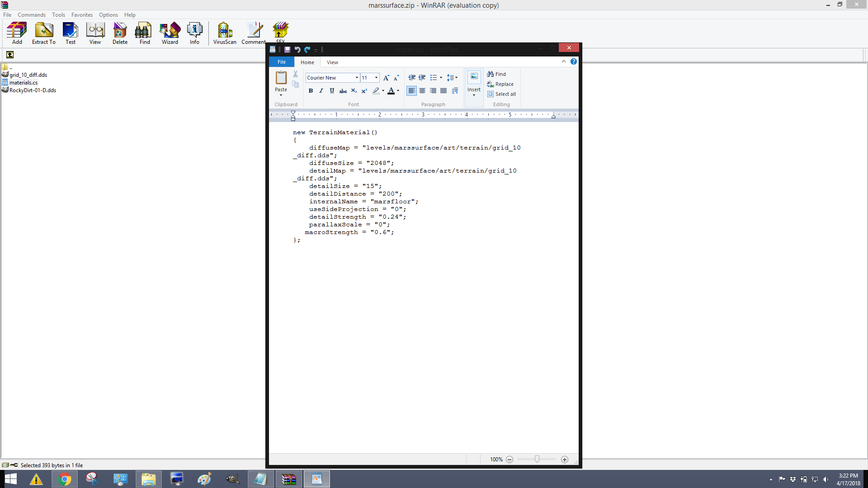868x488 pixels.
Task: Toggle strikethrough formatting
Action: point(343,91)
